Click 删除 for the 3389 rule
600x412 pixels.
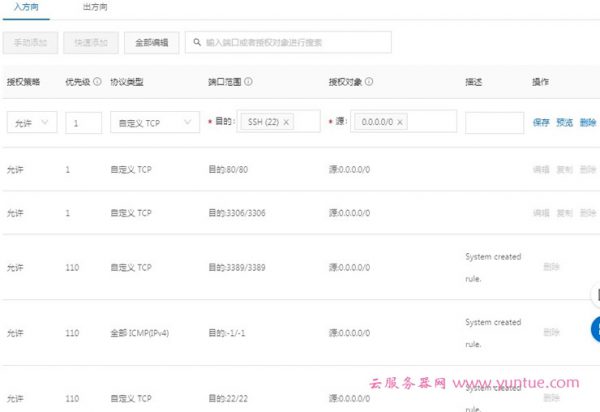coord(551,267)
